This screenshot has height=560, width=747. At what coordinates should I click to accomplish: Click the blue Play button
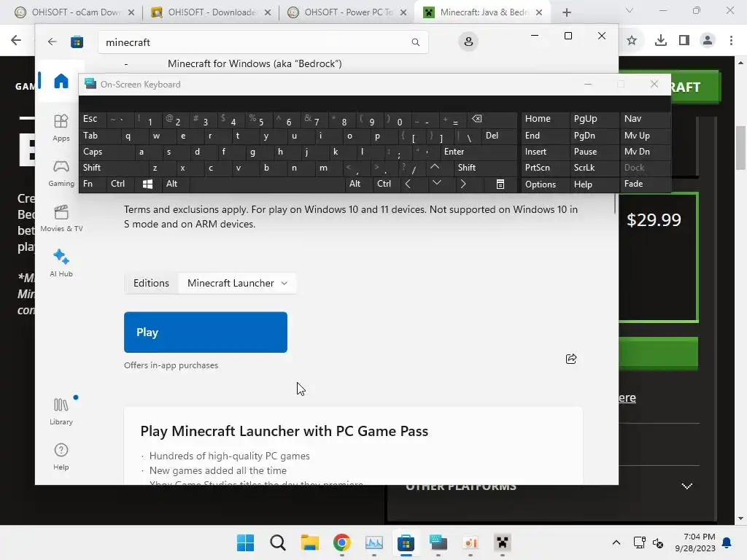pyautogui.click(x=205, y=332)
